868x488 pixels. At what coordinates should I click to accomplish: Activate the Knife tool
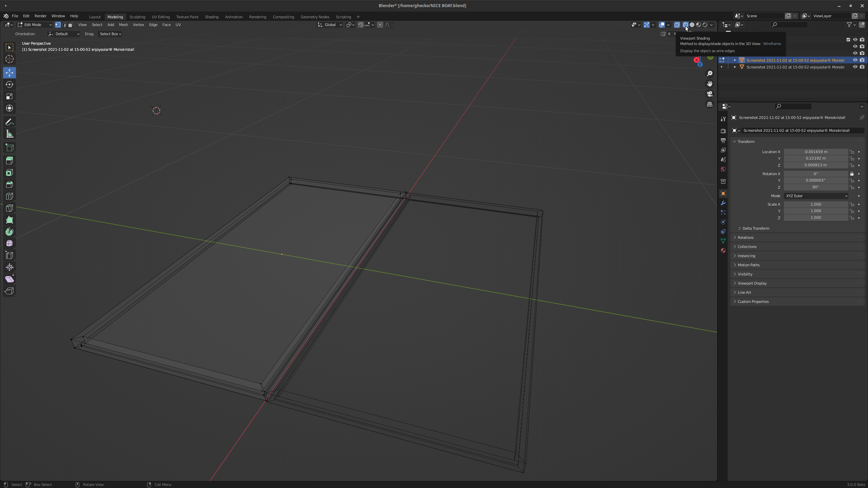[x=9, y=208]
